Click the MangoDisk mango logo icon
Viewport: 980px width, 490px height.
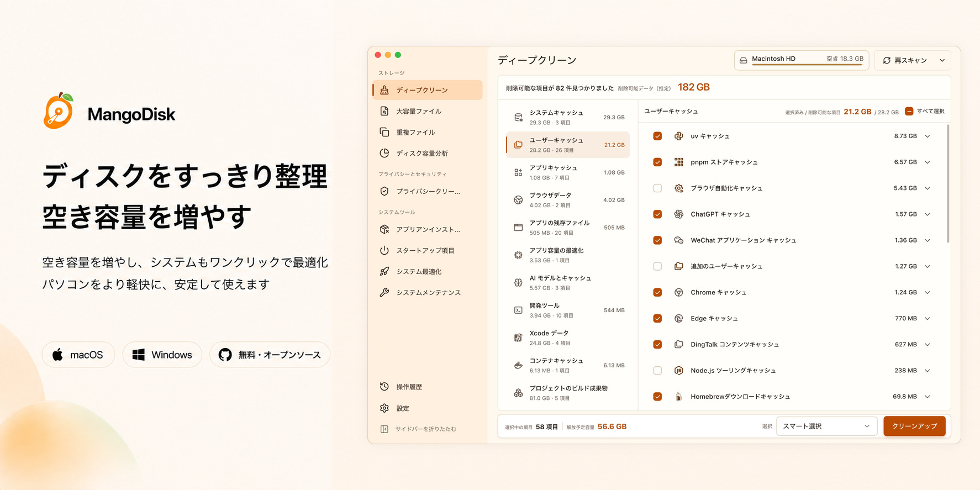[59, 110]
